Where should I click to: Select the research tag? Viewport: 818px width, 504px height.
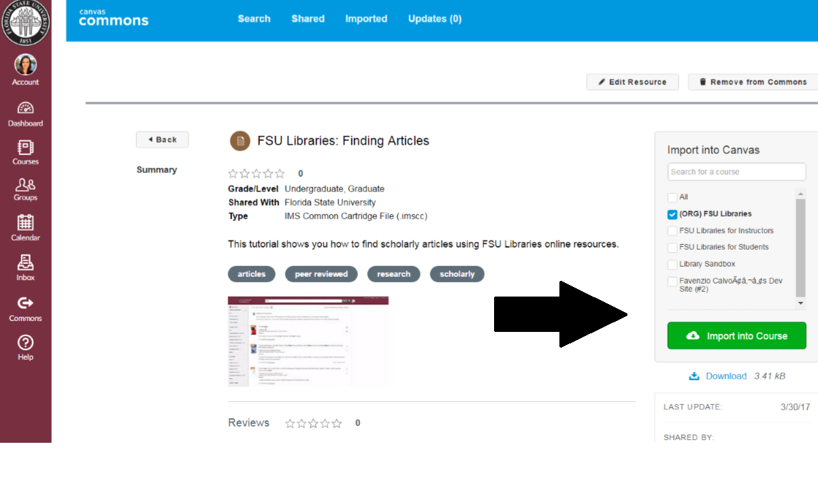[394, 274]
